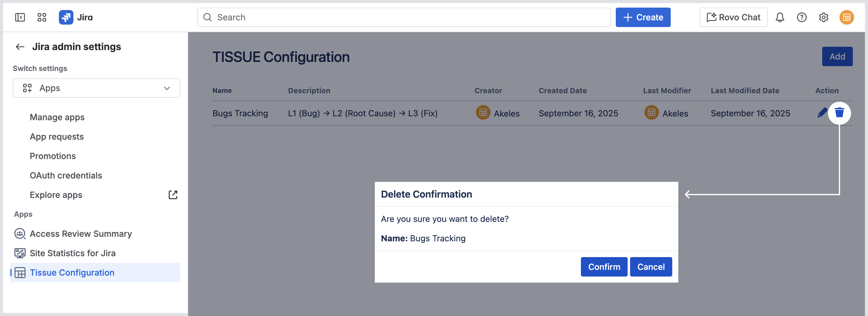Click the Akeles creator avatar icon
Viewport: 868px width, 316px height.
coord(483,113)
